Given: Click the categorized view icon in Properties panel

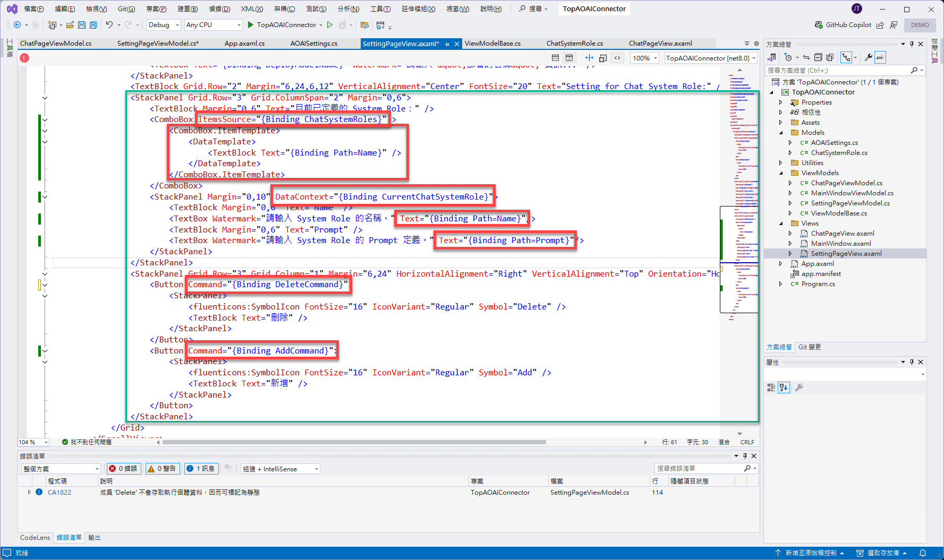Looking at the screenshot, I should point(771,387).
